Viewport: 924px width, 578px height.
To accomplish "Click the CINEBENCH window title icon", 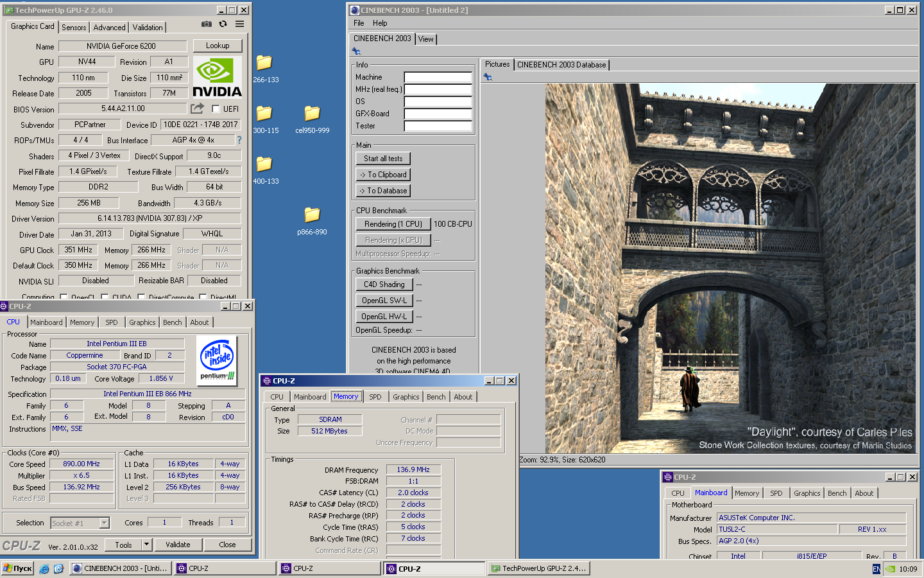I will coord(355,10).
